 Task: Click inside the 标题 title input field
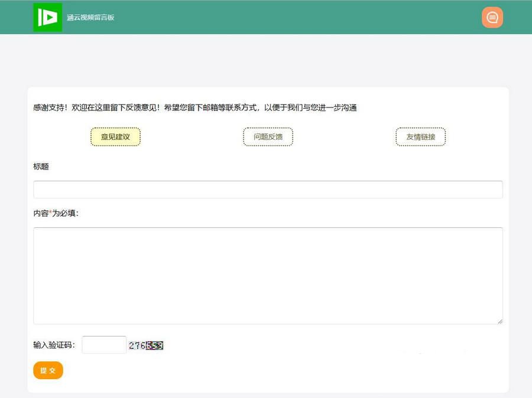(268, 189)
